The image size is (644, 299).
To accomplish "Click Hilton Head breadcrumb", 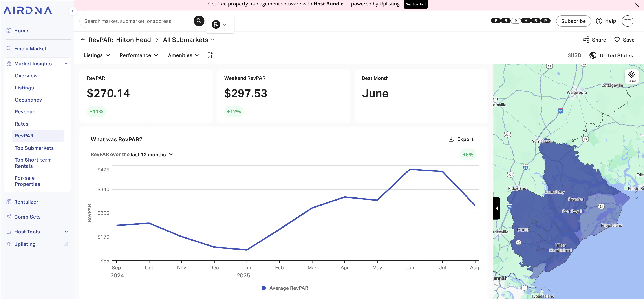I will click(x=133, y=40).
